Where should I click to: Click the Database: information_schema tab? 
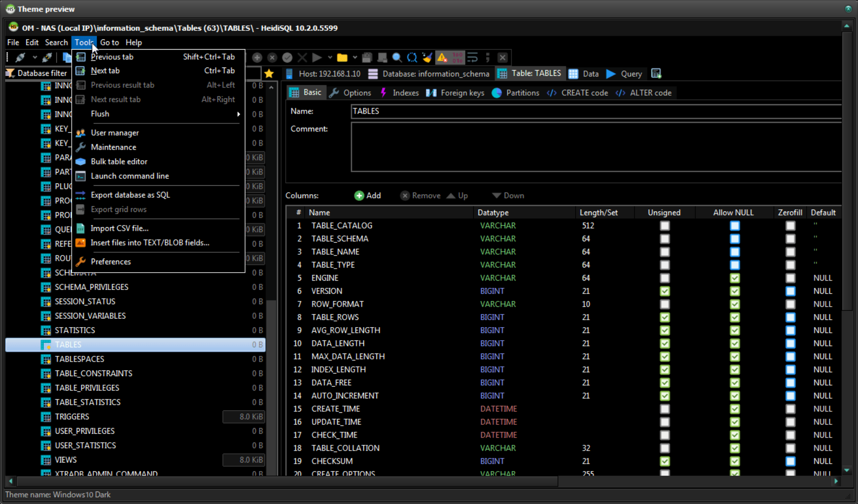coord(429,74)
